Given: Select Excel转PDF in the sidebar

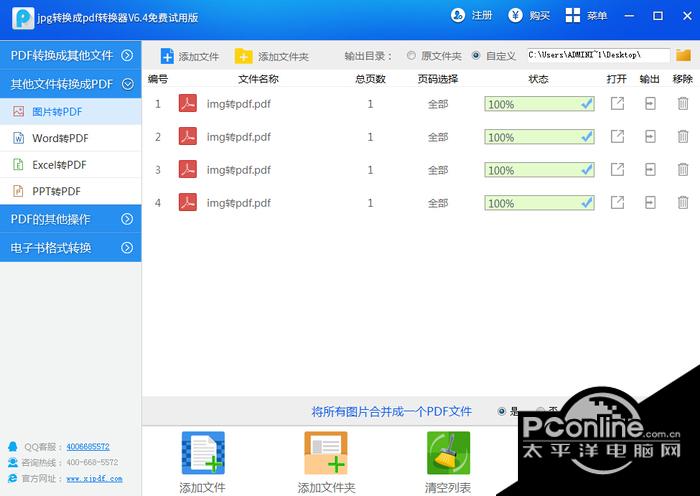Looking at the screenshot, I should [x=71, y=165].
